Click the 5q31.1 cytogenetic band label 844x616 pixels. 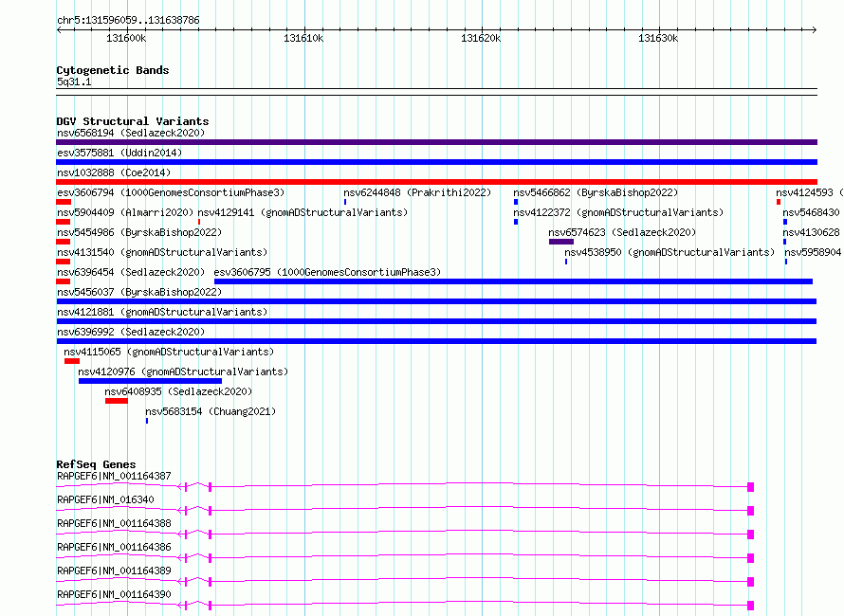coord(74,82)
